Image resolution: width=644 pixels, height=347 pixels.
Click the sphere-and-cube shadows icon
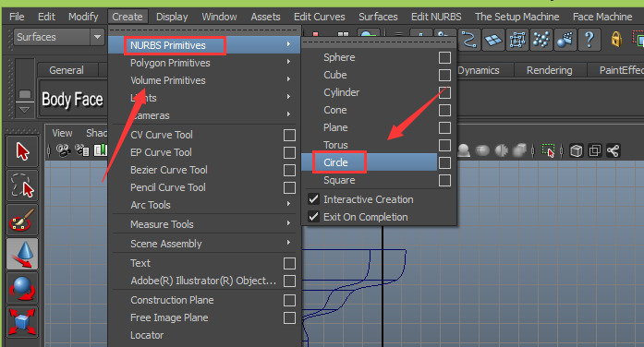519,150
